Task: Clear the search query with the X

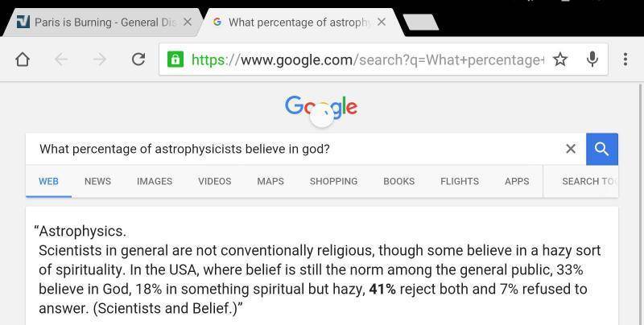Action: pos(571,149)
